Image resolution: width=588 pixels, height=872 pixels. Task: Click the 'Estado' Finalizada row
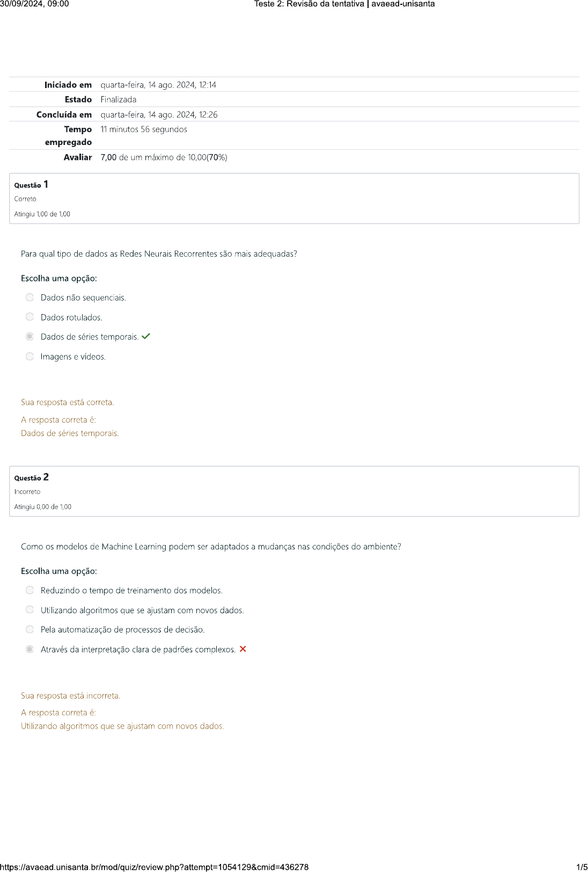118,100
